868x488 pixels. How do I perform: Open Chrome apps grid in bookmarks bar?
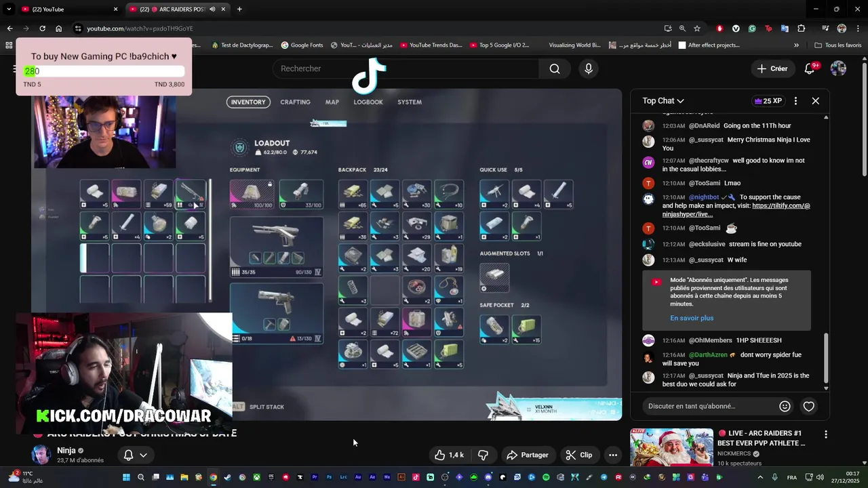pyautogui.click(x=9, y=45)
